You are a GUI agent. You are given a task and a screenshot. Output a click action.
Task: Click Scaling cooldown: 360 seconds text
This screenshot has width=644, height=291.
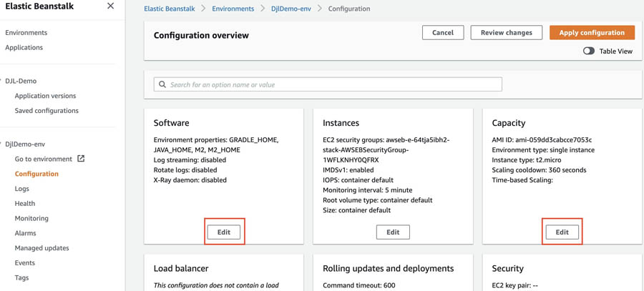coord(539,170)
